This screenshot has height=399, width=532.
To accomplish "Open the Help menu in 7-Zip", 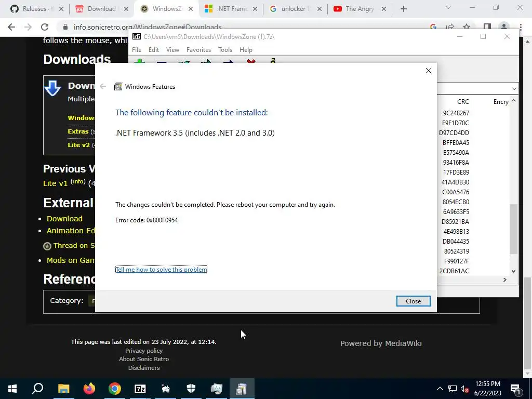I will [x=246, y=50].
